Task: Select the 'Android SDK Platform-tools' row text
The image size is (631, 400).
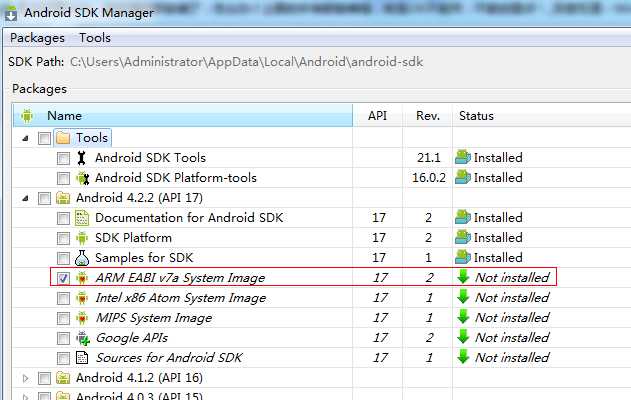Action: coord(176,178)
